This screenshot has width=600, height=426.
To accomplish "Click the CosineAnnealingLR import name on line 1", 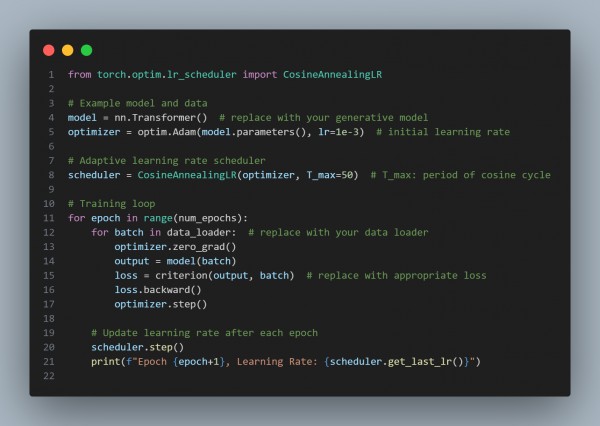I will pos(333,75).
